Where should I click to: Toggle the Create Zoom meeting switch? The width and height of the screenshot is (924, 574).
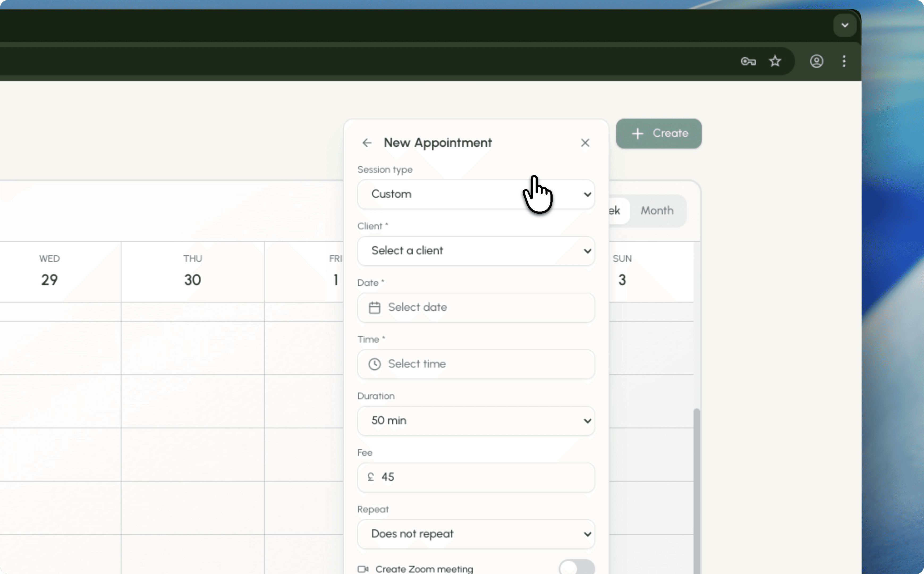(577, 567)
